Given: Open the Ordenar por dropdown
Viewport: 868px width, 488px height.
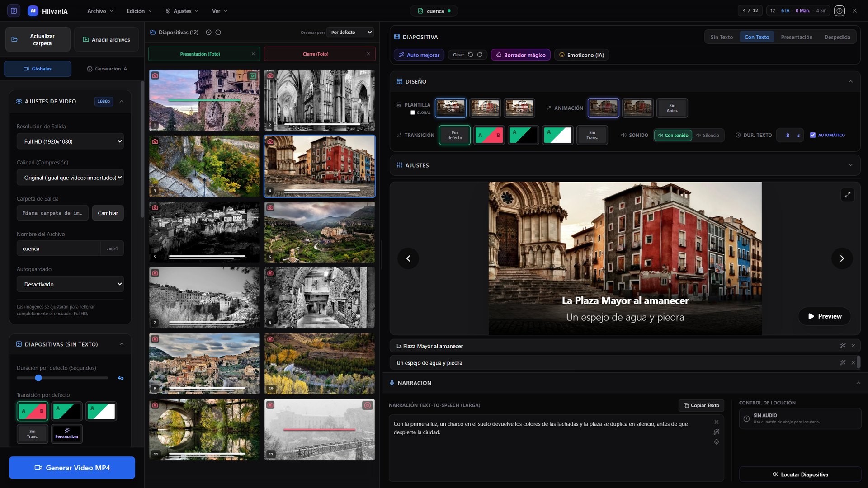Looking at the screenshot, I should coord(350,32).
